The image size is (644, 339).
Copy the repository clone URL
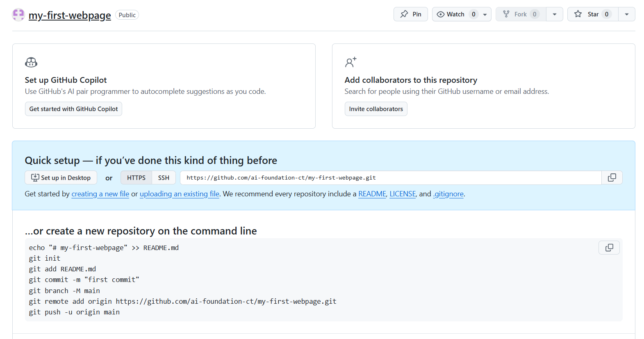tap(612, 177)
